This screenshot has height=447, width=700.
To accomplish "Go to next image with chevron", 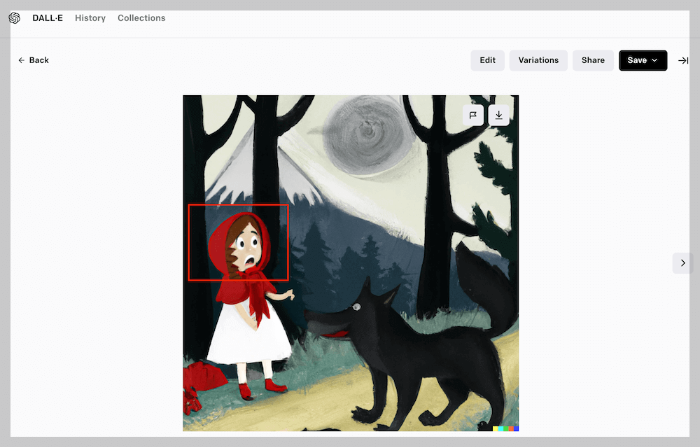I will pyautogui.click(x=683, y=263).
